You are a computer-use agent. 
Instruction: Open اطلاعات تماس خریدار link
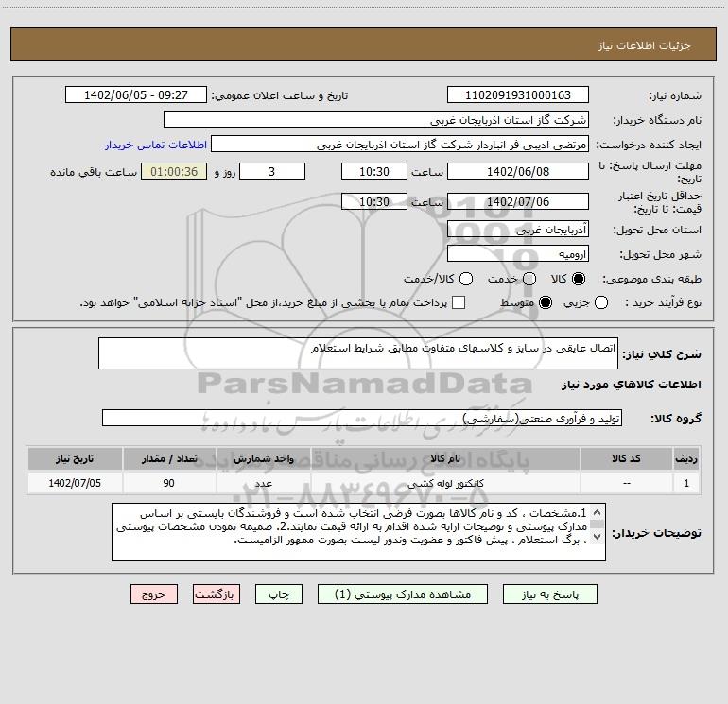(x=156, y=145)
